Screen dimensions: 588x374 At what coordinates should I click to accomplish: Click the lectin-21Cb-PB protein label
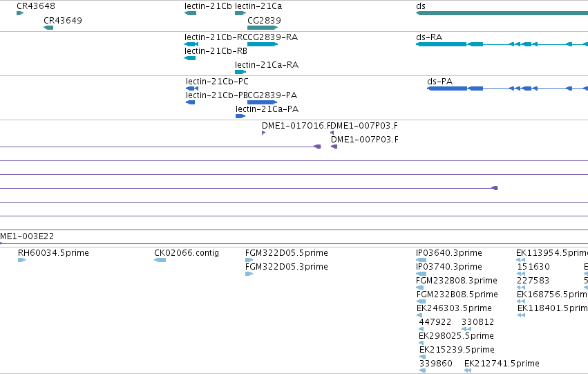(x=216, y=95)
